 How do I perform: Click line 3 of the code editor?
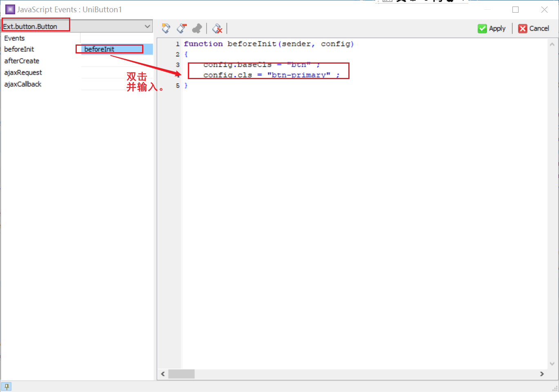click(261, 64)
